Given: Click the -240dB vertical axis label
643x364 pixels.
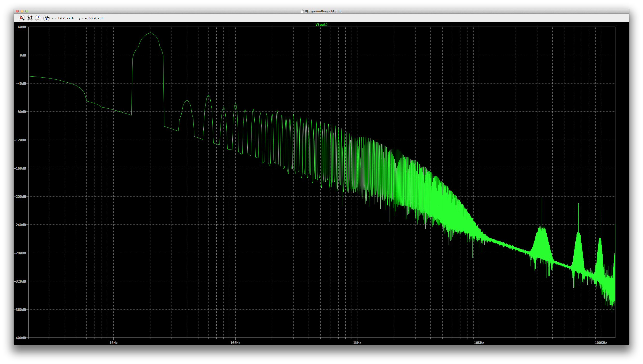Looking at the screenshot, I should coord(20,225).
